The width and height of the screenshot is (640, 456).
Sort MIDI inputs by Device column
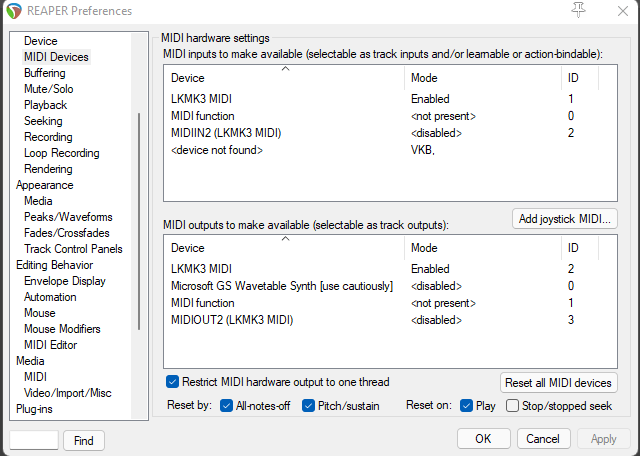tap(284, 77)
